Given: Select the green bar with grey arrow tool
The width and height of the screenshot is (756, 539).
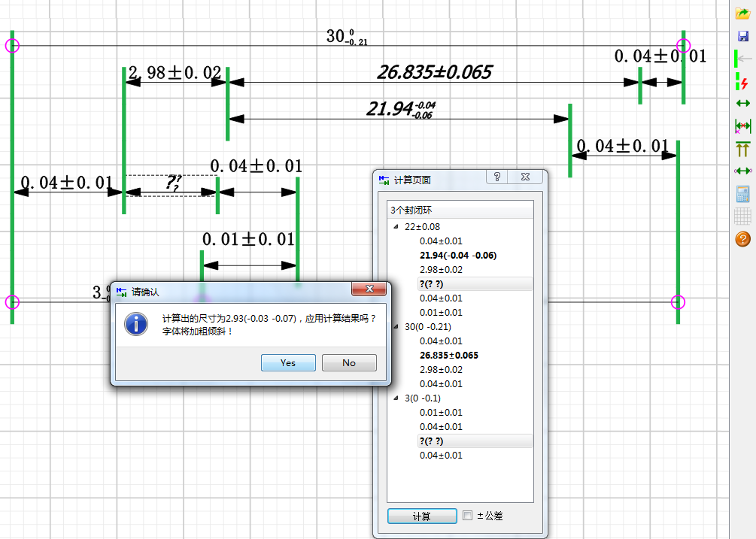Looking at the screenshot, I should pyautogui.click(x=742, y=59).
